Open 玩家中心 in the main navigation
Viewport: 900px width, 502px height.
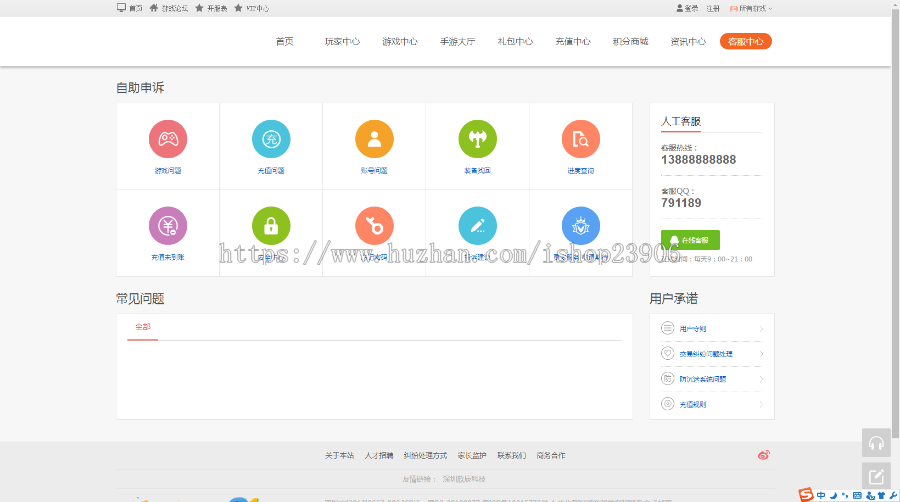pyautogui.click(x=342, y=41)
